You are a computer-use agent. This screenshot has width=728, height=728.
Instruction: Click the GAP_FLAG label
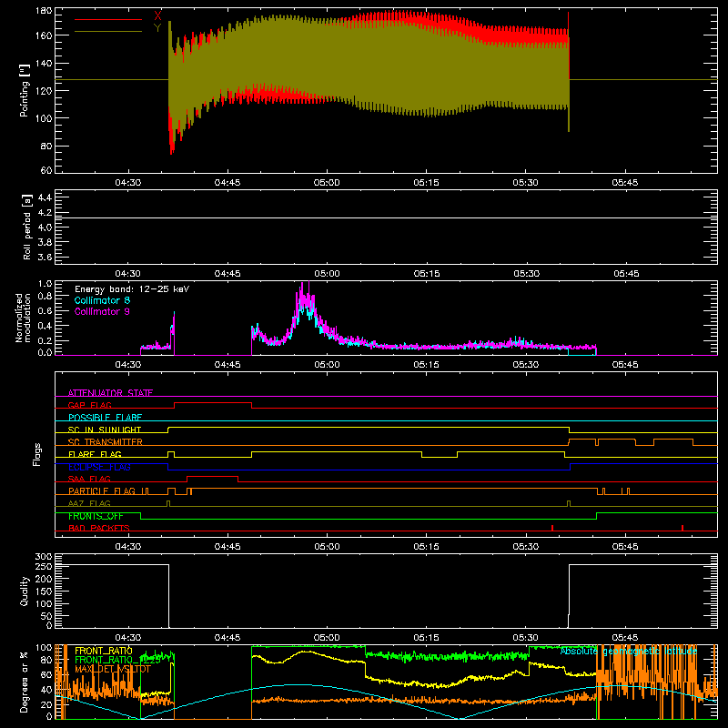point(89,405)
